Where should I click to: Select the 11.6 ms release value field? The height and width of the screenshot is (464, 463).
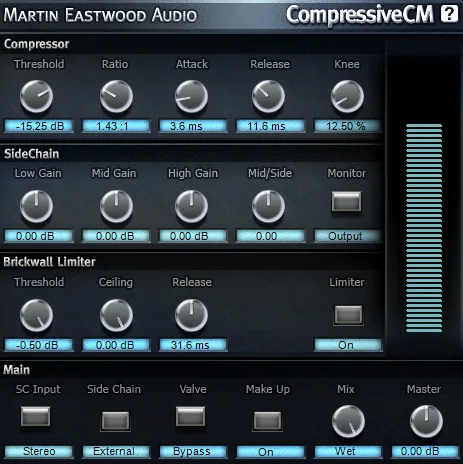(x=270, y=126)
